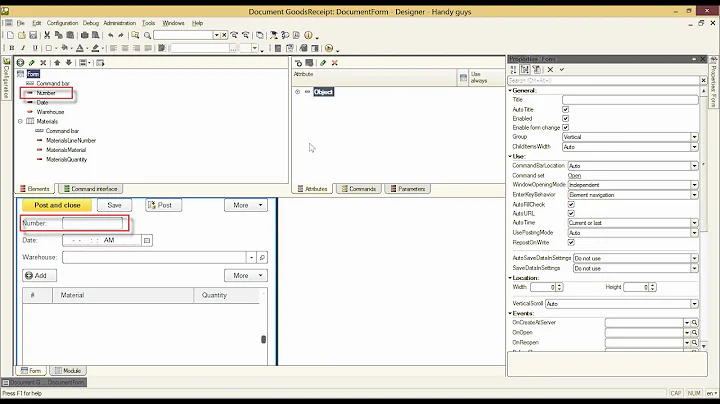The height and width of the screenshot is (404, 720).
Task: Toggle the Enabled checkbox in General
Action: pos(566,118)
